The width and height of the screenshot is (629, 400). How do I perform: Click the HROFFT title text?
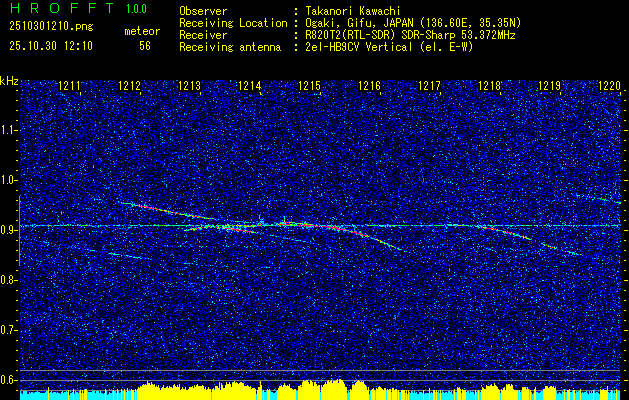[62, 8]
